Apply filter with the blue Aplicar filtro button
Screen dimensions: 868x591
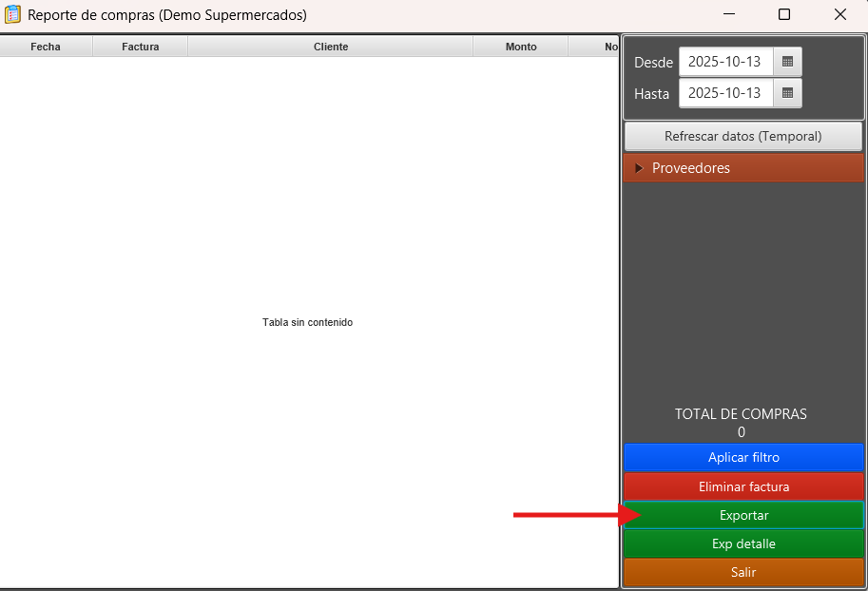tap(743, 457)
